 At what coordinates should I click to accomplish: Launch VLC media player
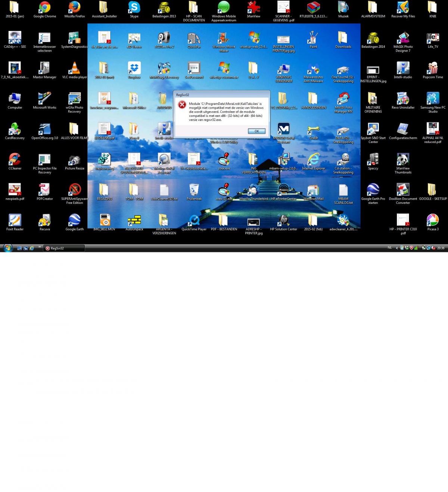tap(75, 71)
